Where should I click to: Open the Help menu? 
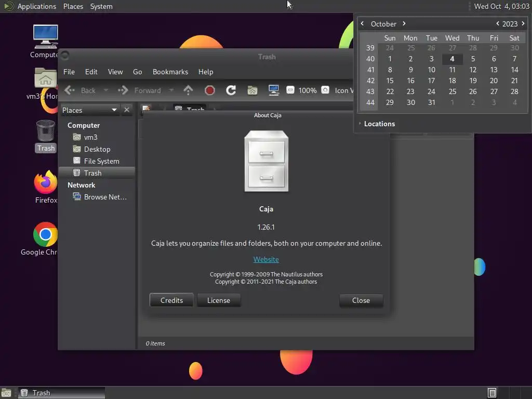click(206, 72)
